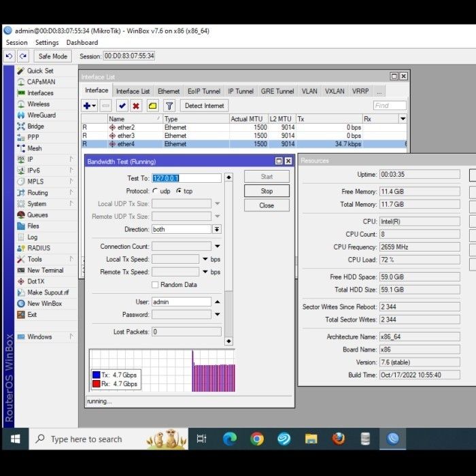Click Detect Internet button
Image resolution: width=476 pixels, height=476 pixels.
click(x=204, y=105)
